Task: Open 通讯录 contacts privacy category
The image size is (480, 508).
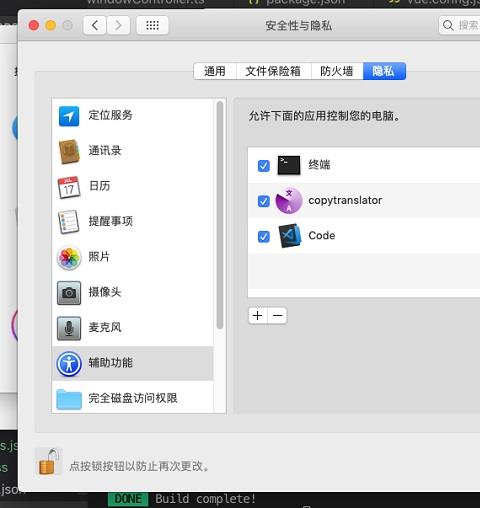Action: 133,151
